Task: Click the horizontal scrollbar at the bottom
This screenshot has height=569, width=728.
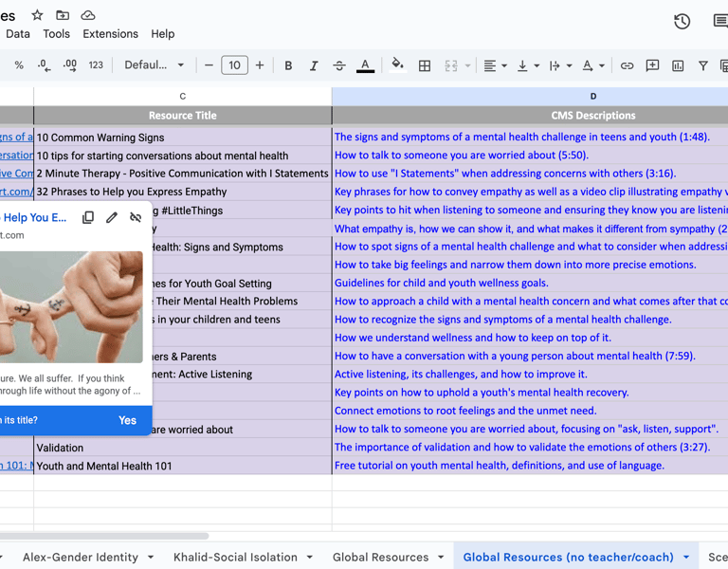Action: (104, 536)
